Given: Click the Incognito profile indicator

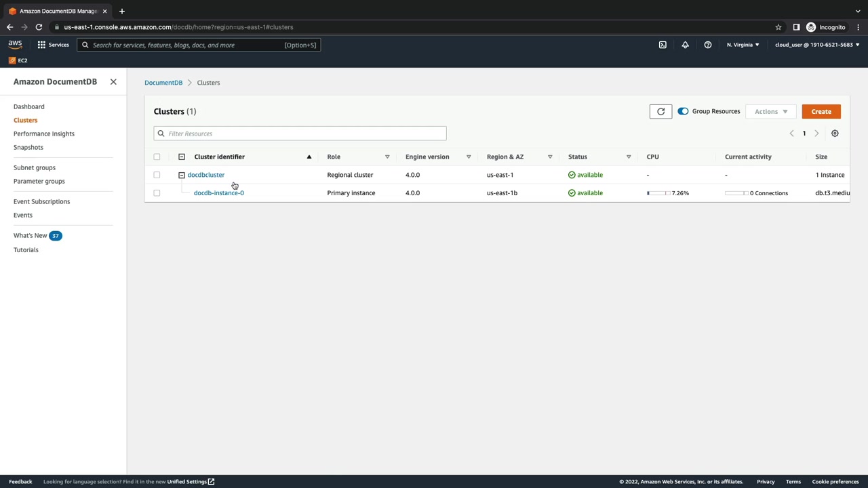Looking at the screenshot, I should coord(826,27).
